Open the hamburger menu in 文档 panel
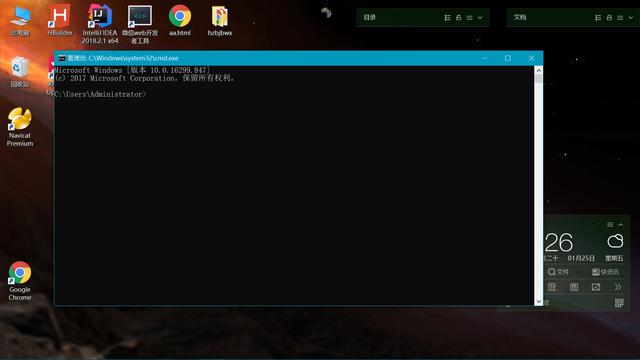Viewport: 640px width, 360px height. pos(620,18)
